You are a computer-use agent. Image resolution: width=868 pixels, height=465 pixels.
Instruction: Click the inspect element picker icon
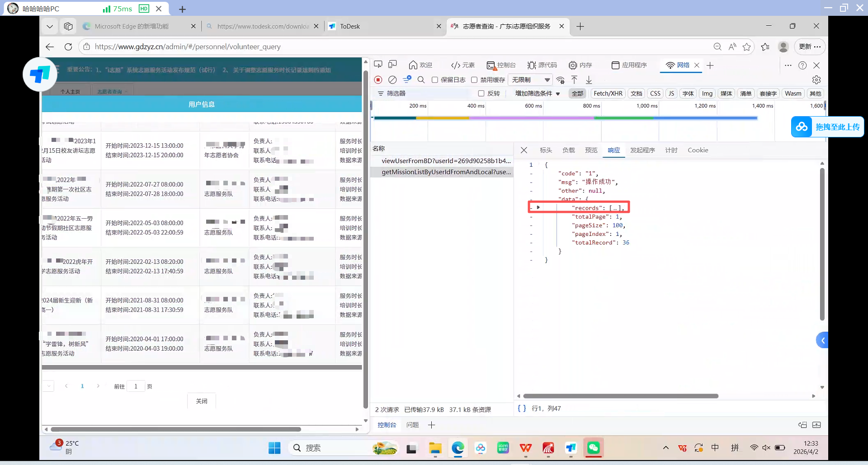point(378,65)
